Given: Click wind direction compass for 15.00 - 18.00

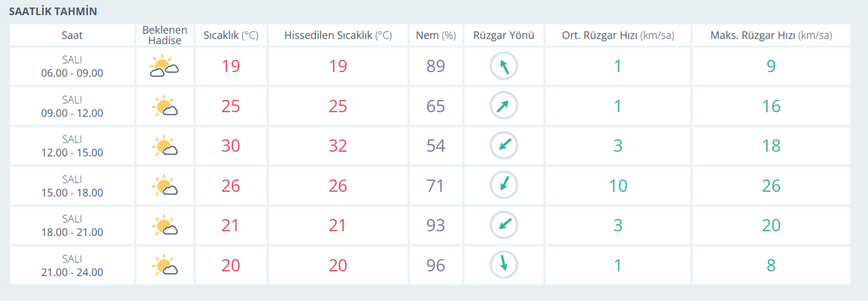Looking at the screenshot, I should point(504,185).
